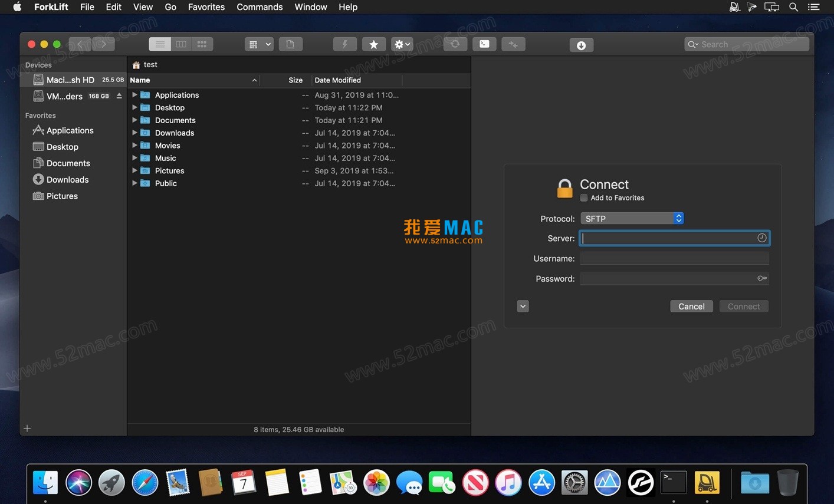Enable Add to Favorites checkbox

click(584, 198)
